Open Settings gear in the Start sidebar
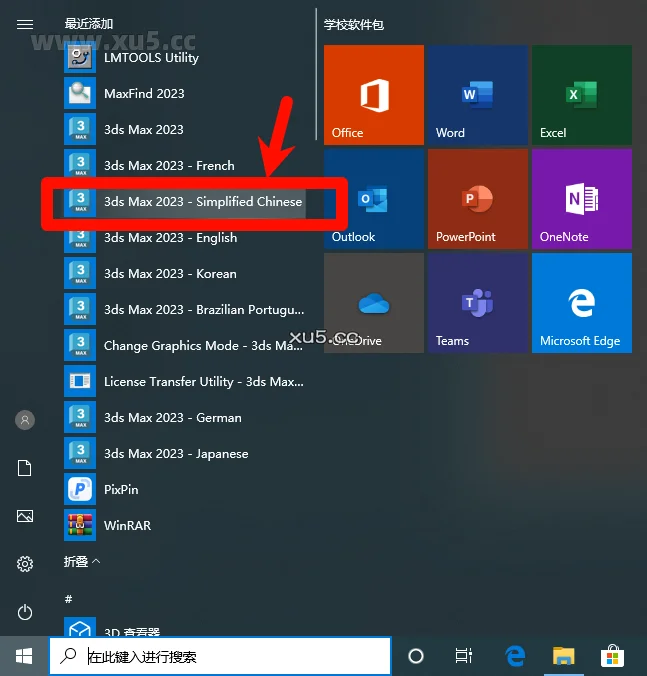This screenshot has width=647, height=676. tap(25, 564)
